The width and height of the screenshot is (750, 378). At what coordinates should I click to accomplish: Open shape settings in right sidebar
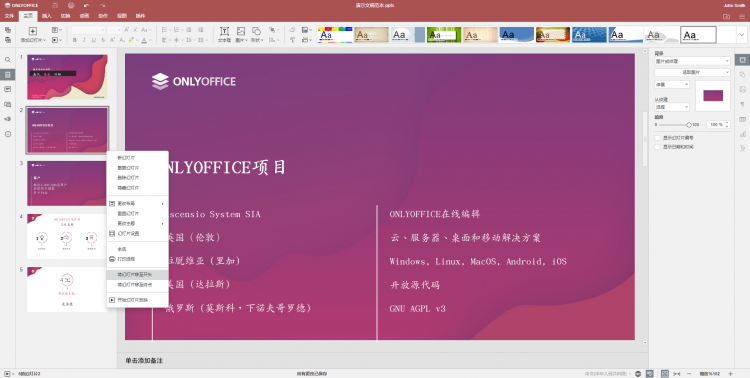click(742, 75)
